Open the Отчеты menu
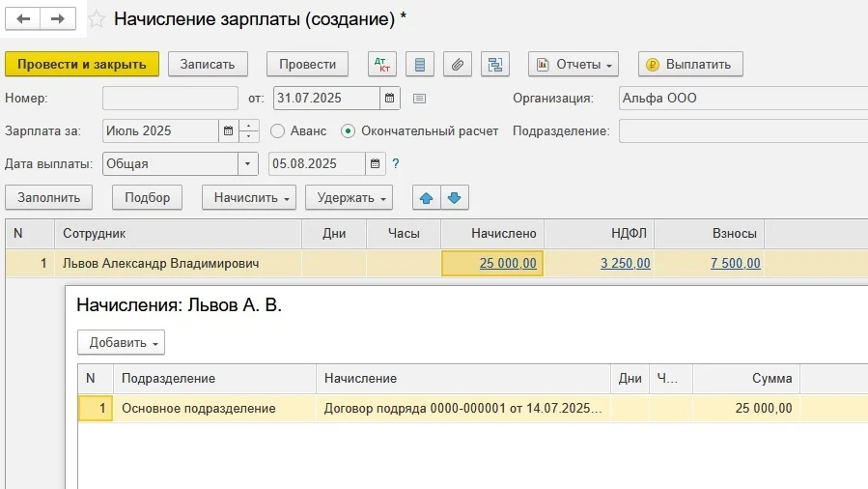This screenshot has height=489, width=868. (x=573, y=65)
